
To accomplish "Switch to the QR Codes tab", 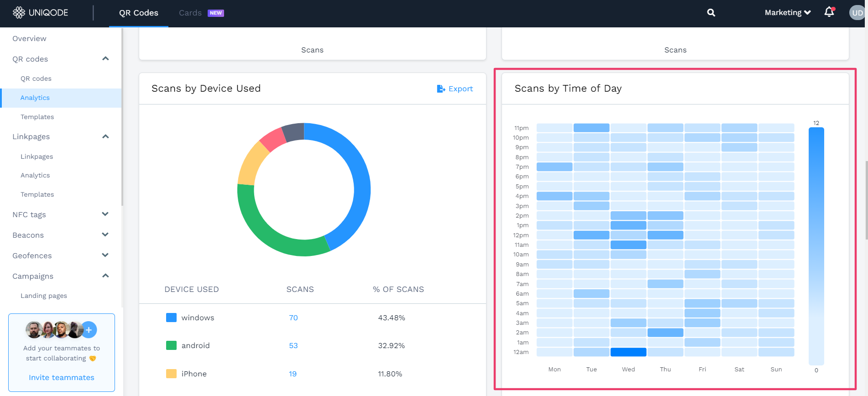I will [x=139, y=13].
